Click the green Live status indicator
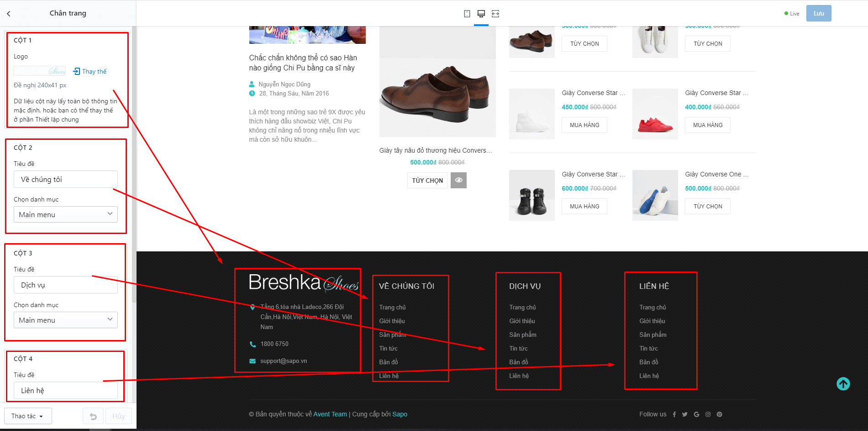Image resolution: width=868 pixels, height=431 pixels. [x=792, y=14]
